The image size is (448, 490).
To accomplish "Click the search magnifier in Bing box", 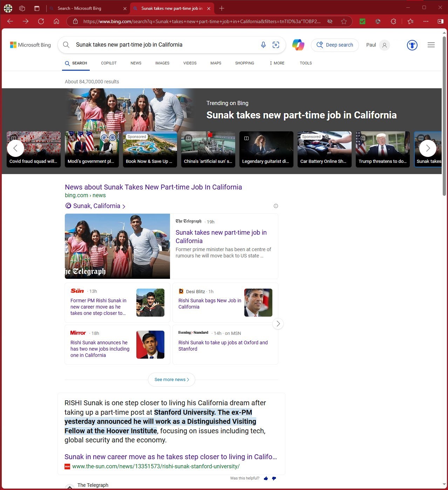I will (66, 45).
